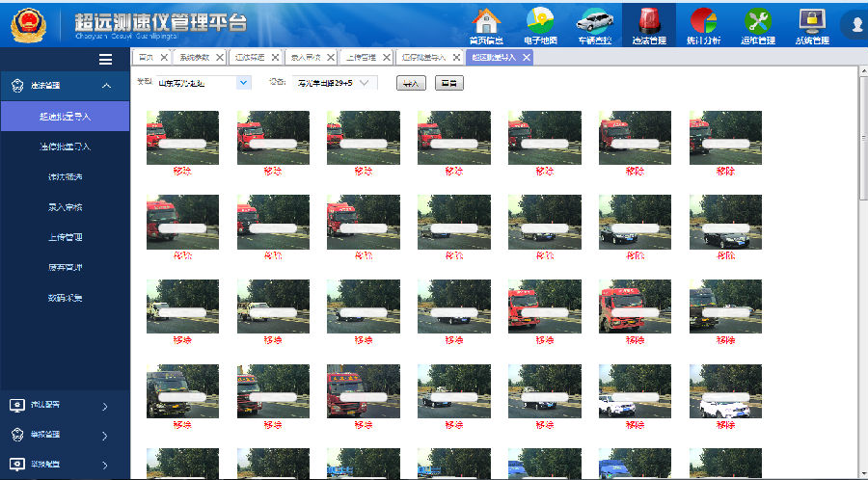Open the device dropdown in the filter bar
868x480 pixels.
[x=365, y=83]
